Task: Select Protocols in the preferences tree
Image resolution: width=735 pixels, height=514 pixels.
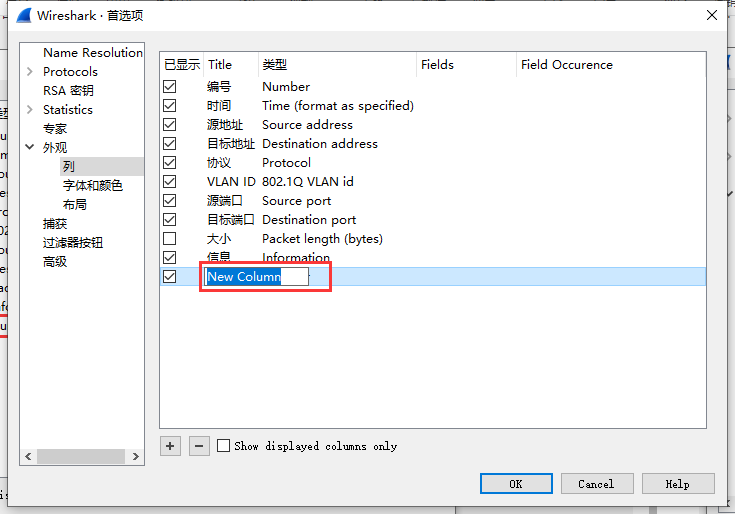Action: pyautogui.click(x=70, y=71)
